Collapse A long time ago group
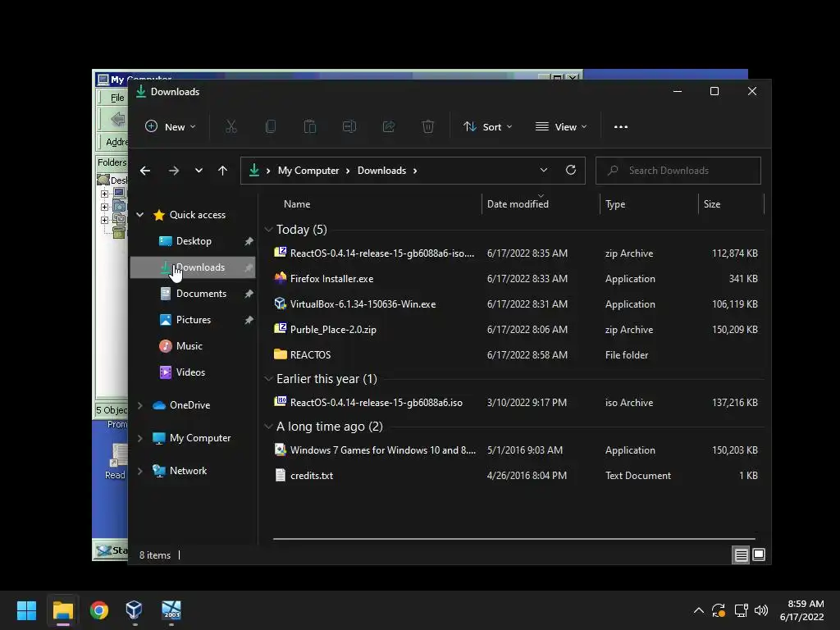This screenshot has width=840, height=630. coord(268,427)
